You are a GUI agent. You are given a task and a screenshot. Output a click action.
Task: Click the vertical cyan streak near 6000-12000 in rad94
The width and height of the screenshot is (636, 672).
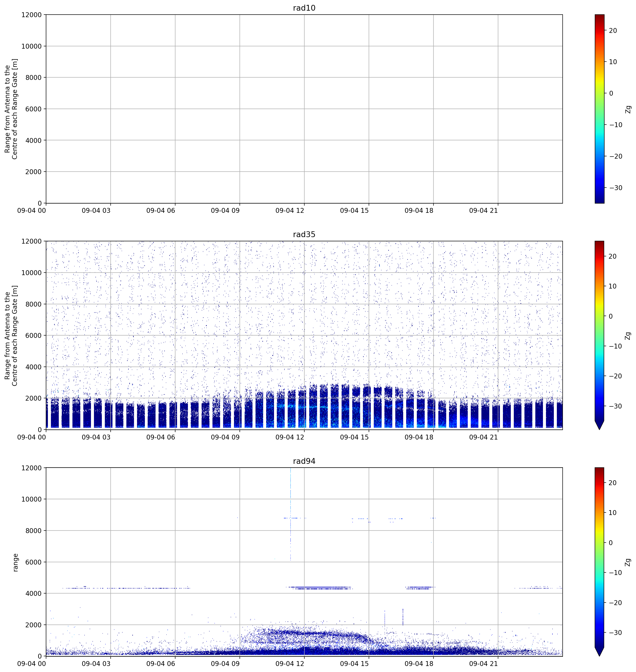click(x=290, y=514)
